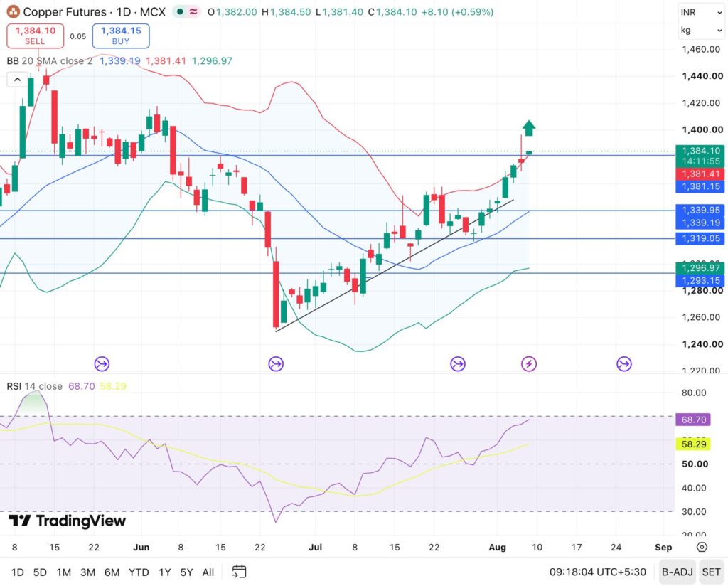Toggle the SET settlement button
Screen dimensions: 728x586
coord(711,572)
